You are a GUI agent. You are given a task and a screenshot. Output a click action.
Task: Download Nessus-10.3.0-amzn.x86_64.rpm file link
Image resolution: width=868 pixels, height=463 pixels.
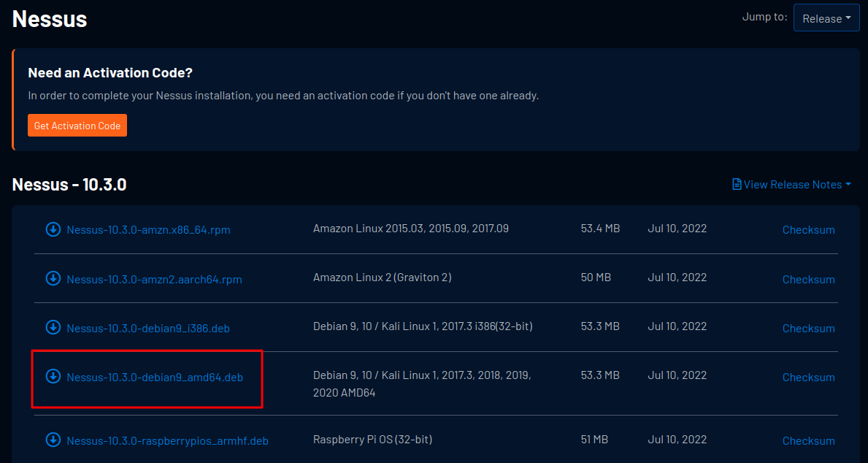click(x=148, y=229)
